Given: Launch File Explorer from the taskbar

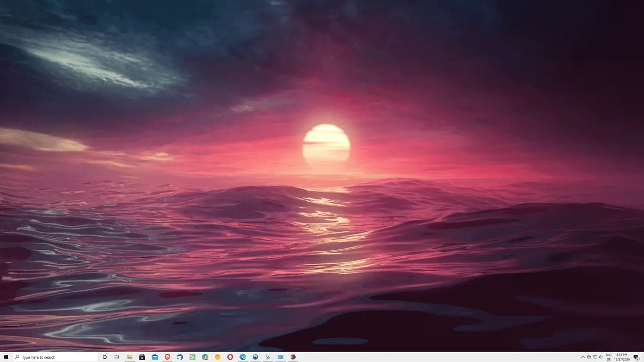Looking at the screenshot, I should coord(129,357).
